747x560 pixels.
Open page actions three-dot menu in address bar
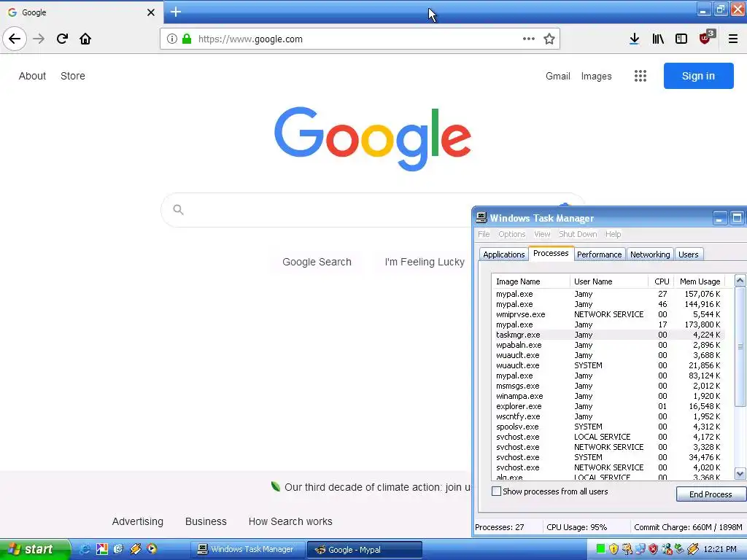tap(528, 39)
